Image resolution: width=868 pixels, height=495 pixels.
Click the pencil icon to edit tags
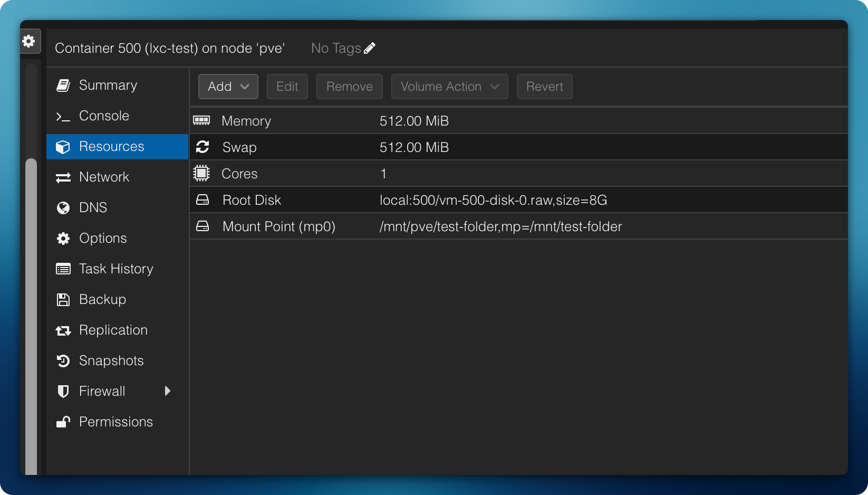370,48
